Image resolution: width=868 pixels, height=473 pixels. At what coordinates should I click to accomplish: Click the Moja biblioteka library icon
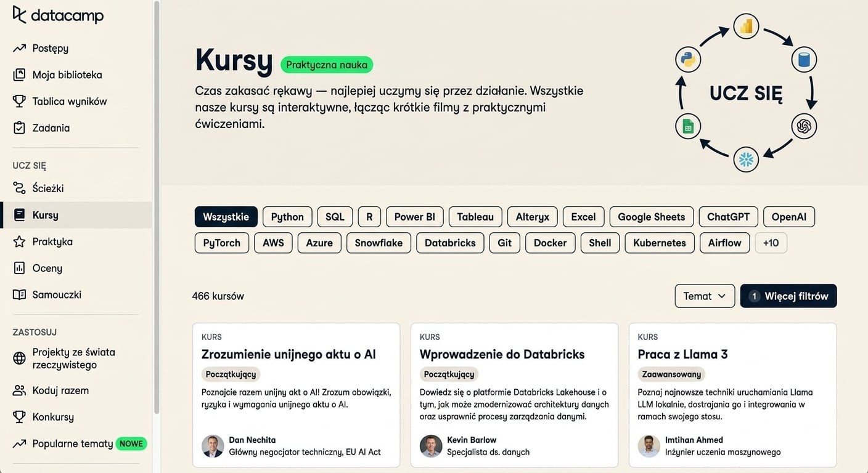[19, 75]
